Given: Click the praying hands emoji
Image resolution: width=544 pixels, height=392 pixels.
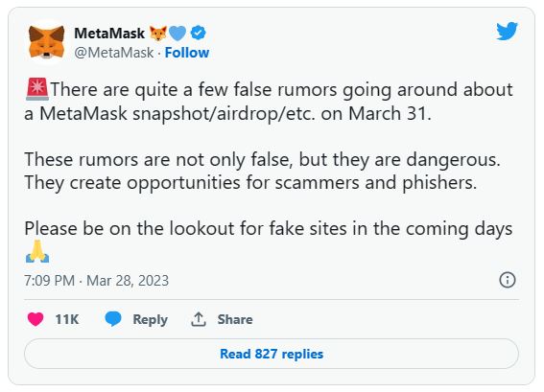Looking at the screenshot, I should pos(37,251).
